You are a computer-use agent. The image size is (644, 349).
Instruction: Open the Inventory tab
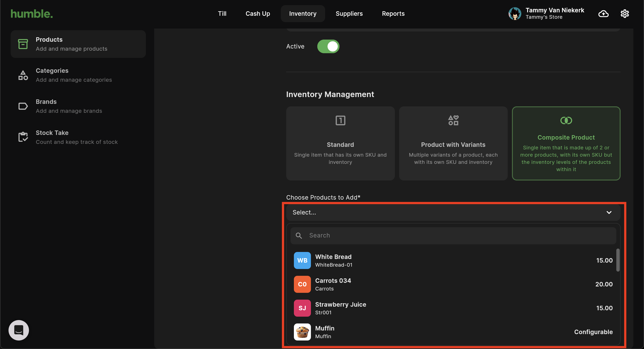[303, 13]
